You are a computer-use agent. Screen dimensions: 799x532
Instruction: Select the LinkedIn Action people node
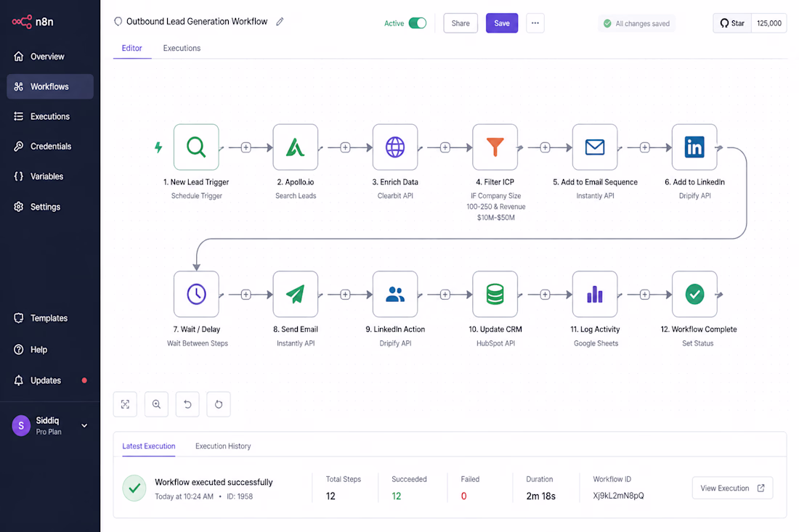click(x=395, y=294)
